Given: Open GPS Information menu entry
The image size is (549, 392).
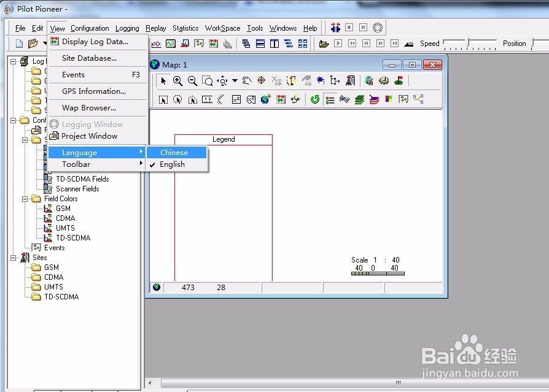Looking at the screenshot, I should (98, 91).
